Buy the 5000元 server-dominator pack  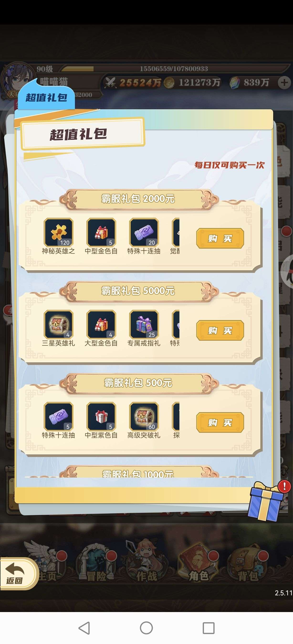tap(220, 330)
